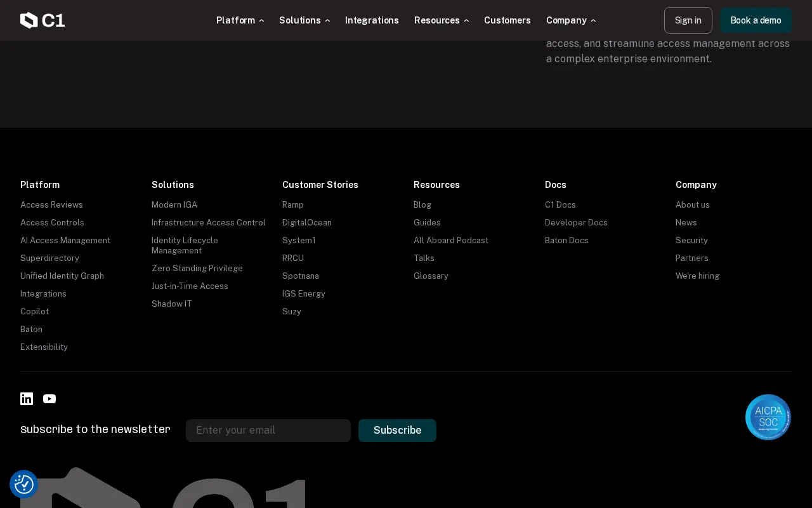Open Guides link under Resources

pyautogui.click(x=427, y=222)
